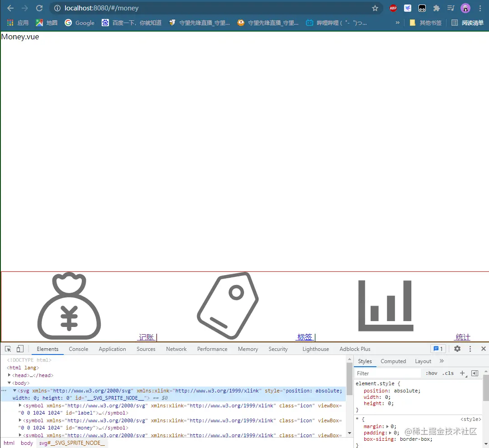
Task: Switch to the Application tab
Action: pos(112,349)
